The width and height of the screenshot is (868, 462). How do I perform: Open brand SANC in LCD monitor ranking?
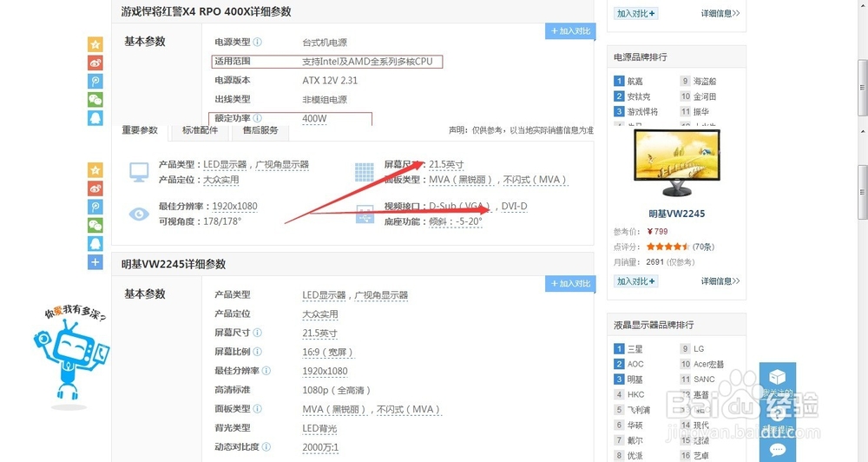[704, 379]
